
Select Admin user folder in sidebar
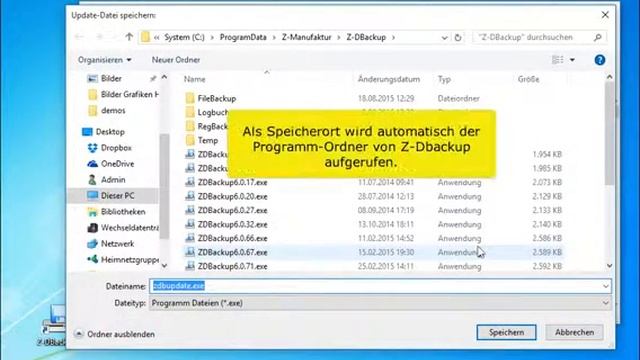pyautogui.click(x=107, y=180)
